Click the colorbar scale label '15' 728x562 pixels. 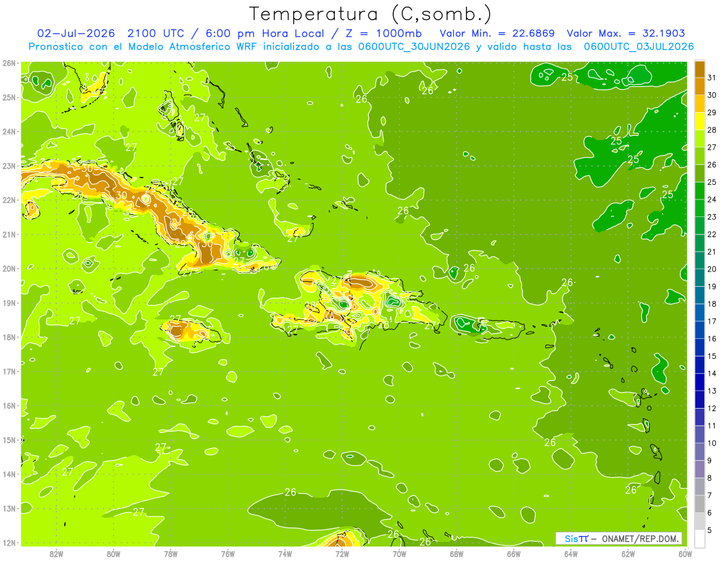pyautogui.click(x=712, y=356)
